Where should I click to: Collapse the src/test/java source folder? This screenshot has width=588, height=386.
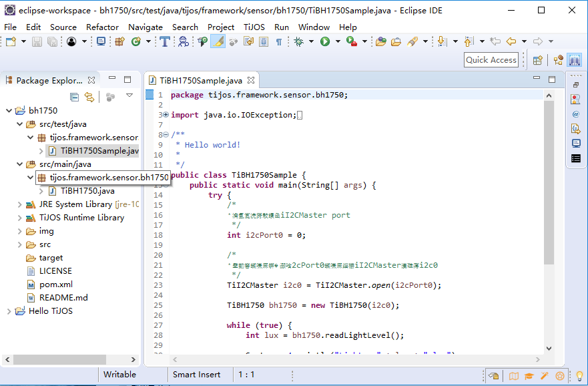click(x=19, y=124)
